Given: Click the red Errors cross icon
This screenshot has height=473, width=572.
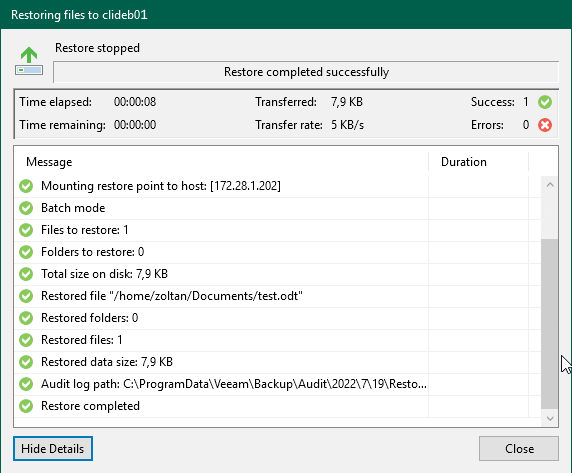Looking at the screenshot, I should 545,125.
